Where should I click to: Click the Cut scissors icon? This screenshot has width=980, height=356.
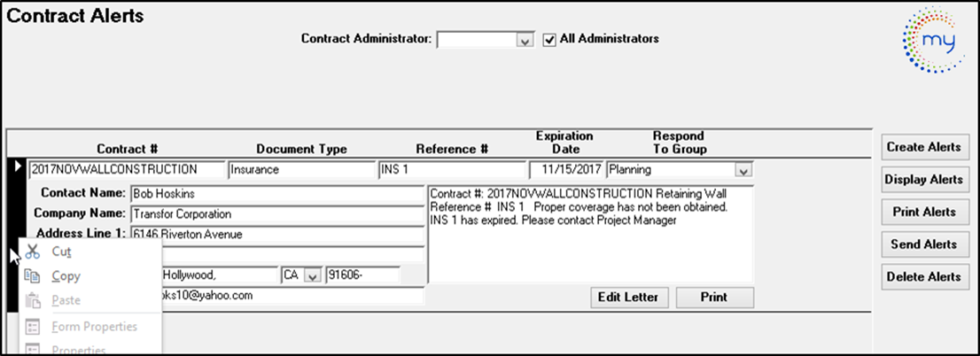[x=33, y=252]
